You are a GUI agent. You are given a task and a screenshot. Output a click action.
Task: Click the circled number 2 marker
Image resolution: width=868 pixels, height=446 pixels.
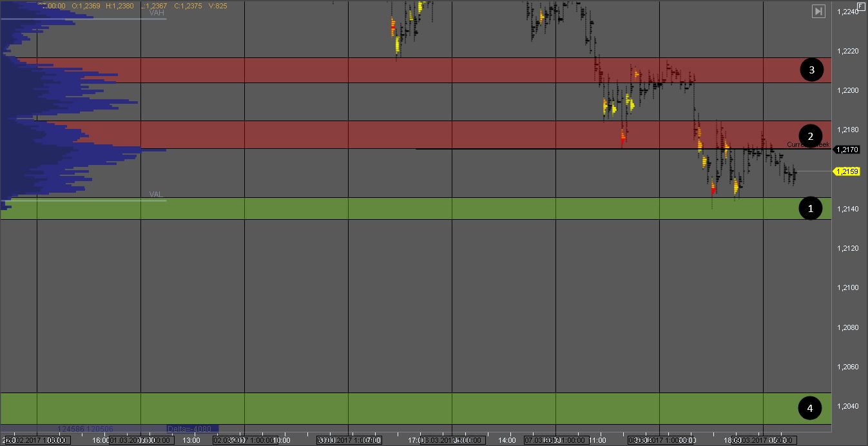(x=811, y=135)
